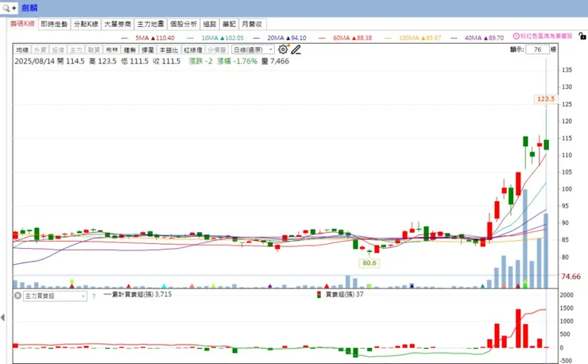This screenshot has height=364, width=588.
Task: Click the 2025/08/14 date in quote line
Action: (x=34, y=61)
